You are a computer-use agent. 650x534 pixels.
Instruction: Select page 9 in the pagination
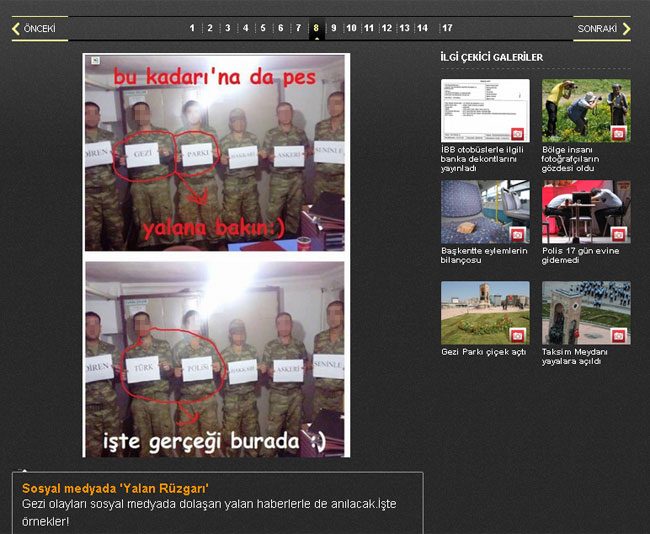tap(334, 28)
